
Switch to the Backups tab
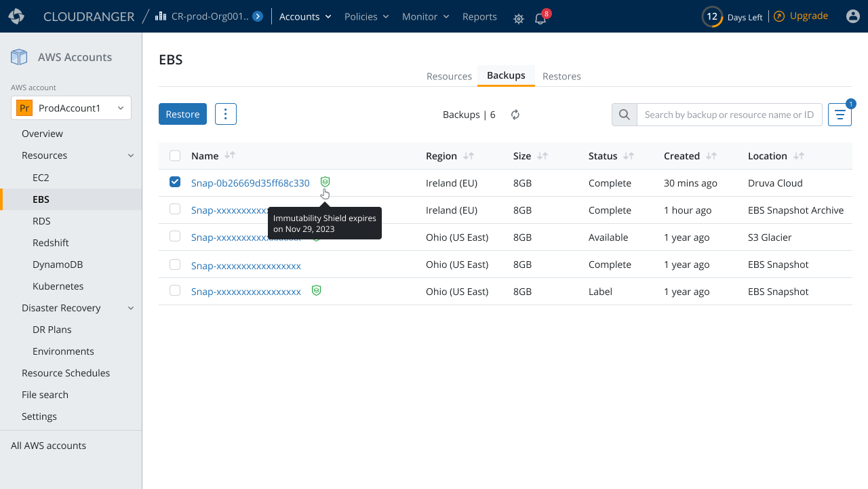point(506,75)
